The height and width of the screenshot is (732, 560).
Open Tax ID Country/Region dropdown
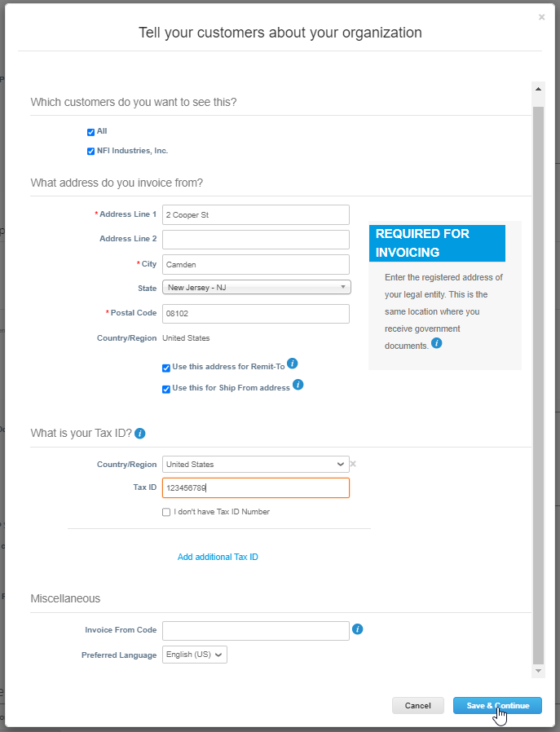click(x=256, y=465)
